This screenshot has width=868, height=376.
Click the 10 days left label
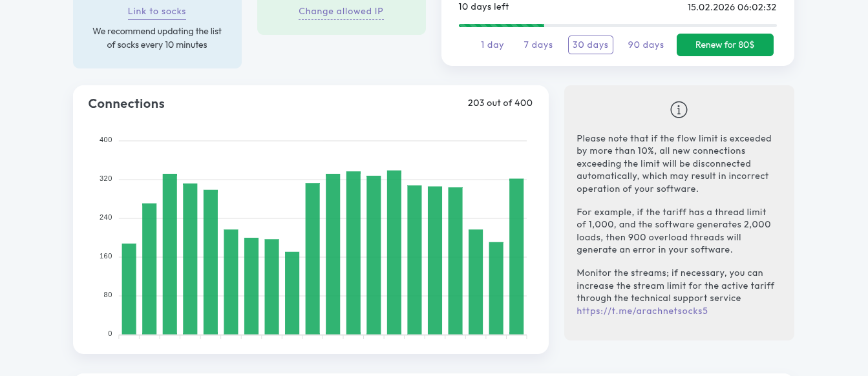(483, 6)
